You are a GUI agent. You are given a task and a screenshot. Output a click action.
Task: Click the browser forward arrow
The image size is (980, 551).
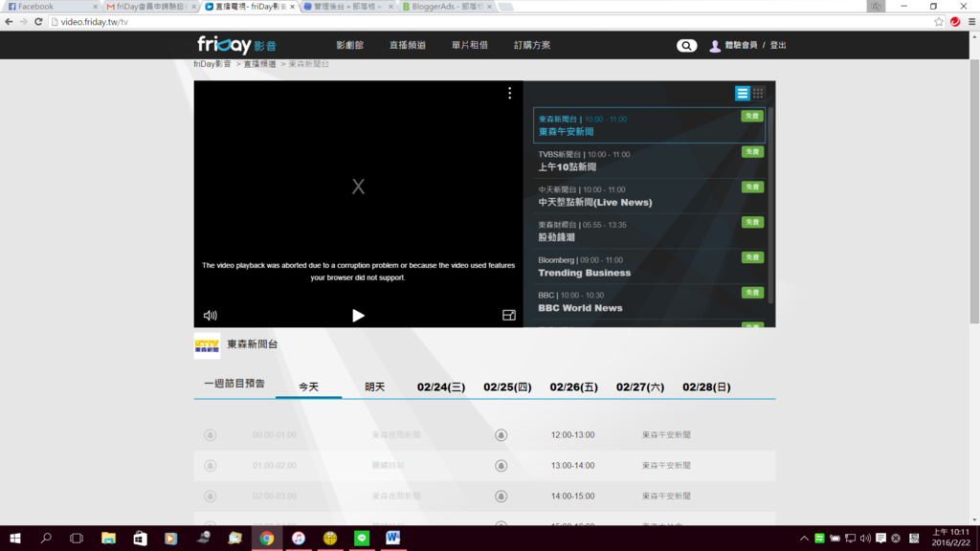click(24, 22)
